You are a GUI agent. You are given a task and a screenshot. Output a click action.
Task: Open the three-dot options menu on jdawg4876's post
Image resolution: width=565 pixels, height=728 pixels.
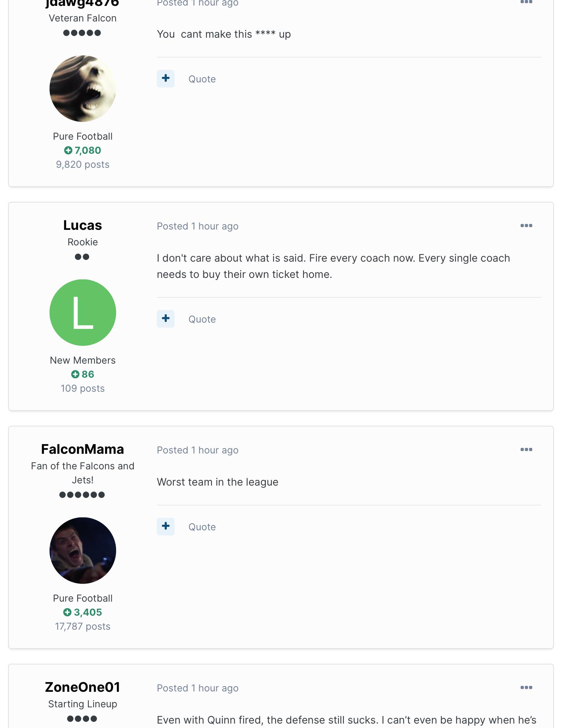coord(526,2)
